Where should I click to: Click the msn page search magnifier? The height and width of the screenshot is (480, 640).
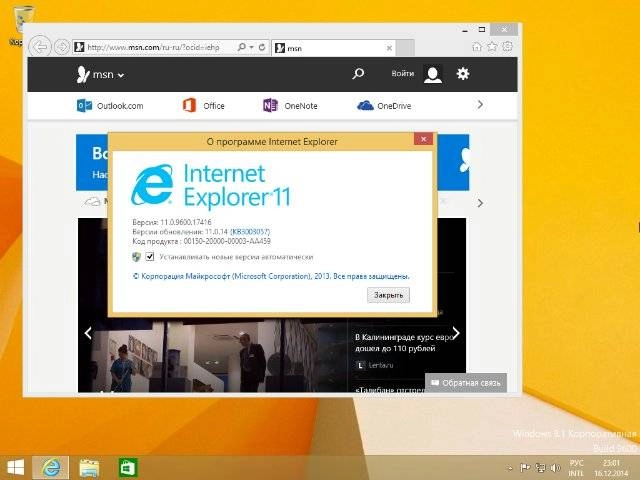(358, 73)
